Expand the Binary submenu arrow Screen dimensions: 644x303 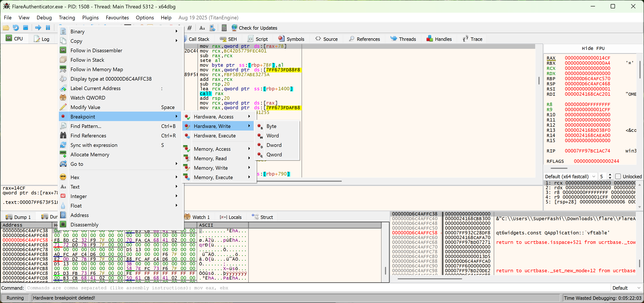[x=176, y=31]
